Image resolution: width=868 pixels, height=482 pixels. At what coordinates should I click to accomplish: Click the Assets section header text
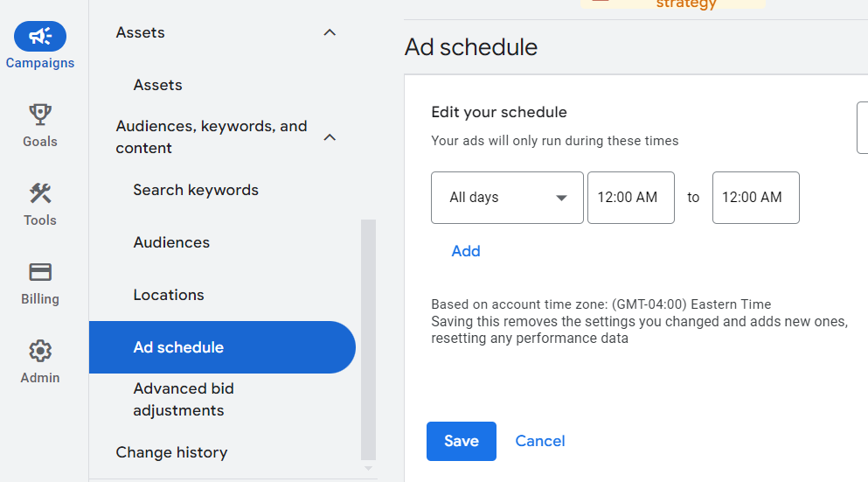[x=140, y=32]
